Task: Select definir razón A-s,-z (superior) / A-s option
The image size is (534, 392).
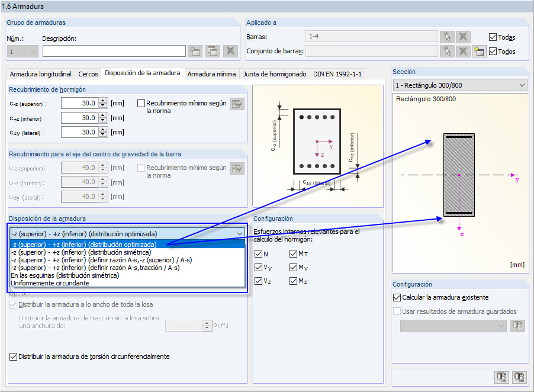Action: tap(127, 260)
